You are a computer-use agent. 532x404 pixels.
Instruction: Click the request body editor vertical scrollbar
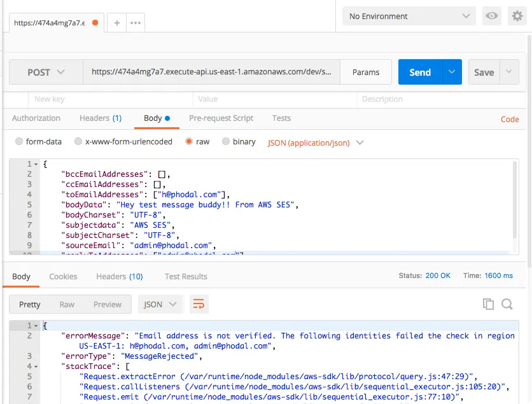point(515,200)
